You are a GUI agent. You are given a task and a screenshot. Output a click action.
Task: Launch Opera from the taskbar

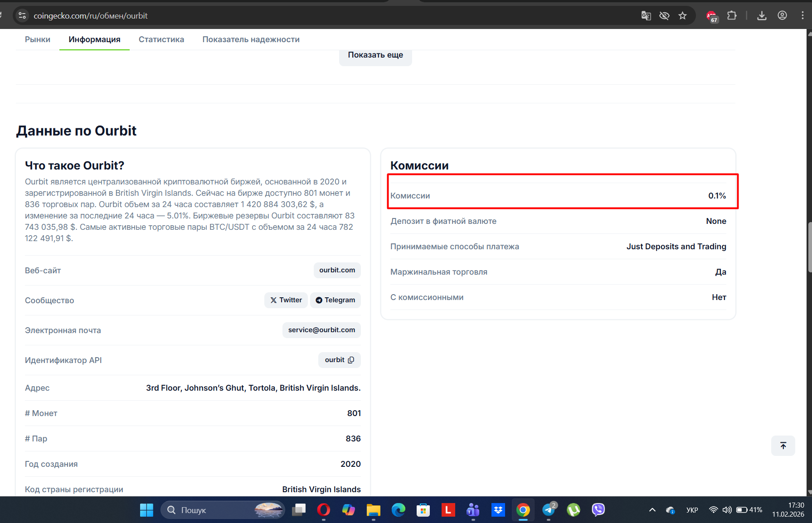pos(324,510)
